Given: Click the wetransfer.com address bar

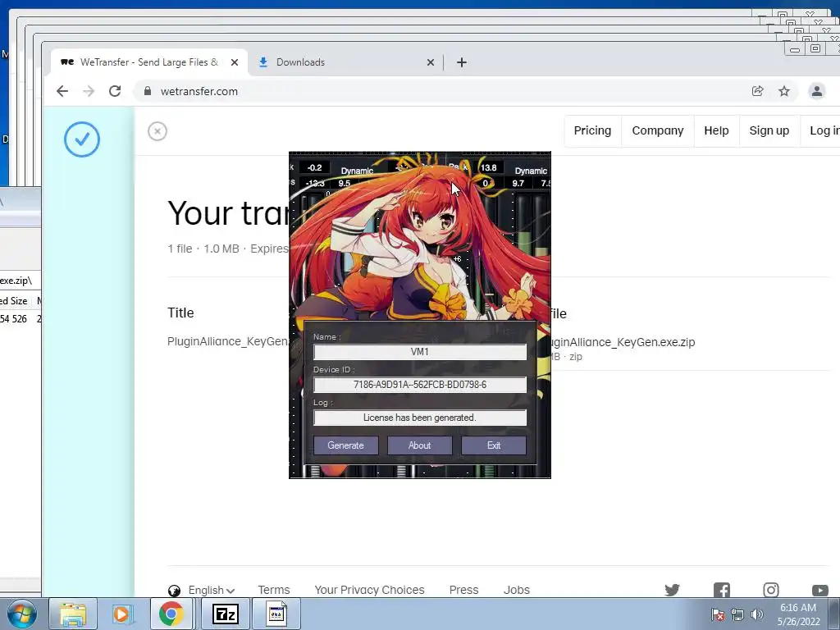Looking at the screenshot, I should click(445, 91).
